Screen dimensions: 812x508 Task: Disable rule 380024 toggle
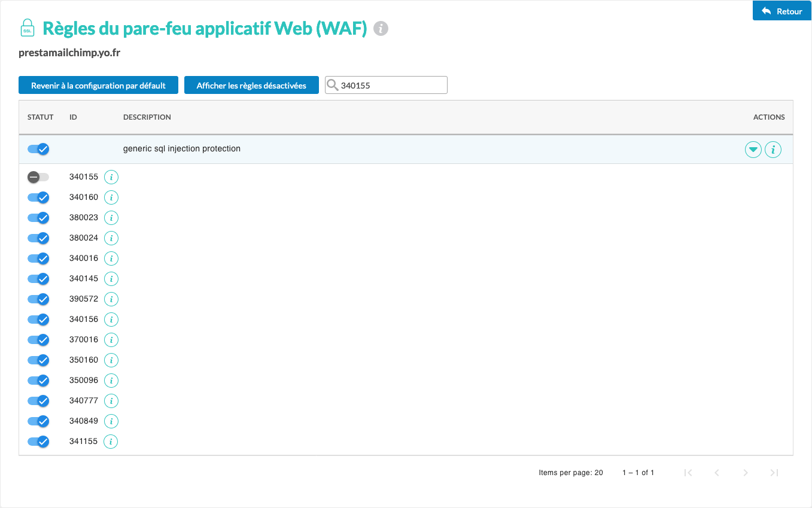(38, 238)
